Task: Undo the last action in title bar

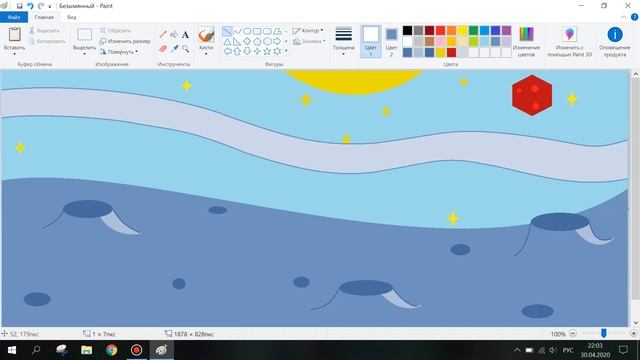Action: pyautogui.click(x=30, y=6)
